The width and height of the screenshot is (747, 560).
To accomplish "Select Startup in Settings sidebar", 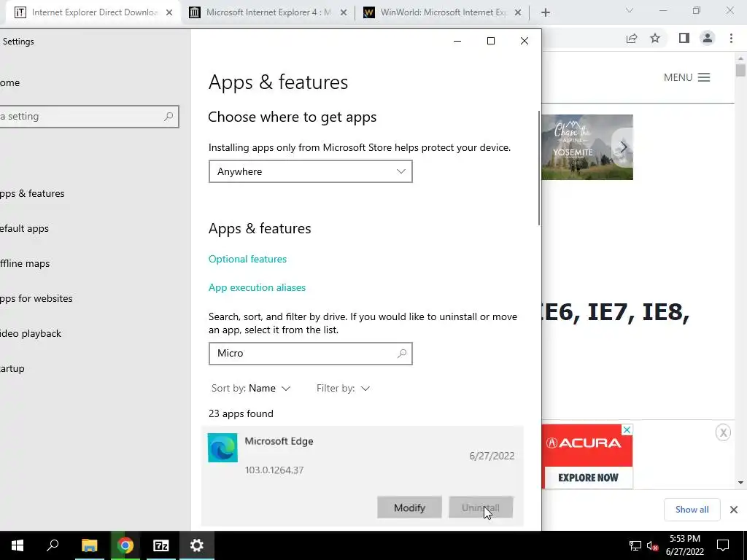I will click(x=12, y=368).
